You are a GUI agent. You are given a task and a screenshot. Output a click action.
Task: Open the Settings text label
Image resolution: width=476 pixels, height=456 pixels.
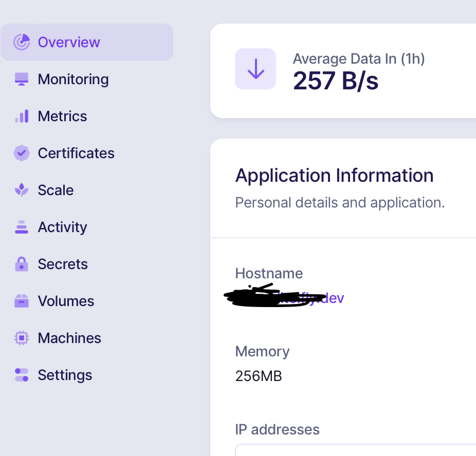point(65,375)
